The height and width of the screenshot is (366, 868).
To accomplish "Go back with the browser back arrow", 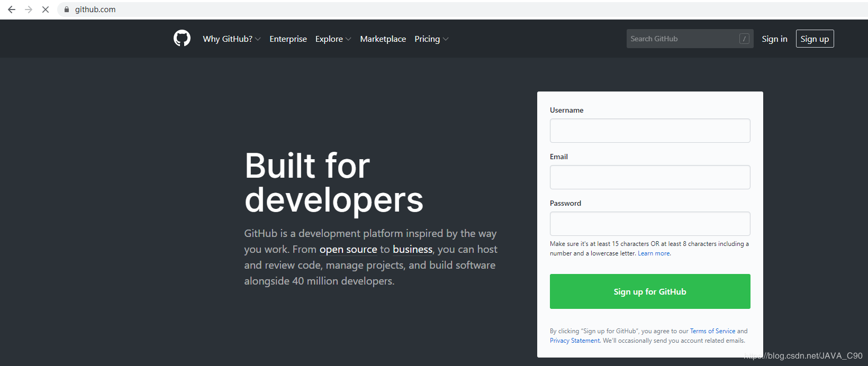I will pyautogui.click(x=12, y=10).
